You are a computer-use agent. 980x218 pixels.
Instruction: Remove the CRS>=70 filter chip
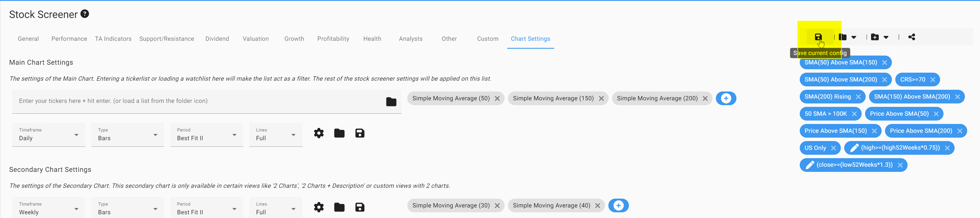pos(932,80)
